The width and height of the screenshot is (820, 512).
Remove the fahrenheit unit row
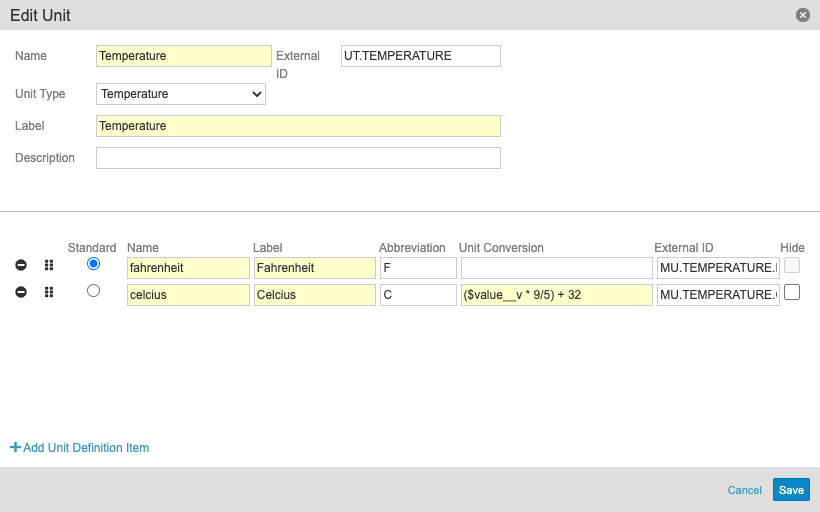click(21, 265)
